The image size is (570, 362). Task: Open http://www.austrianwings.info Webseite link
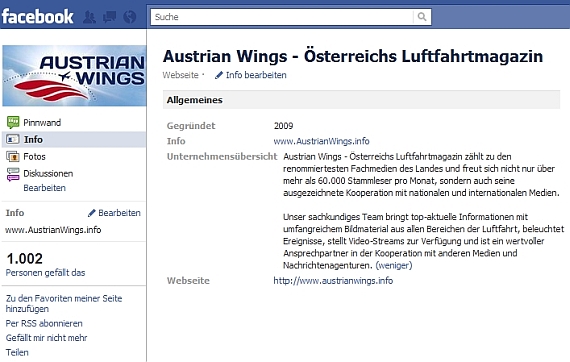tap(333, 281)
